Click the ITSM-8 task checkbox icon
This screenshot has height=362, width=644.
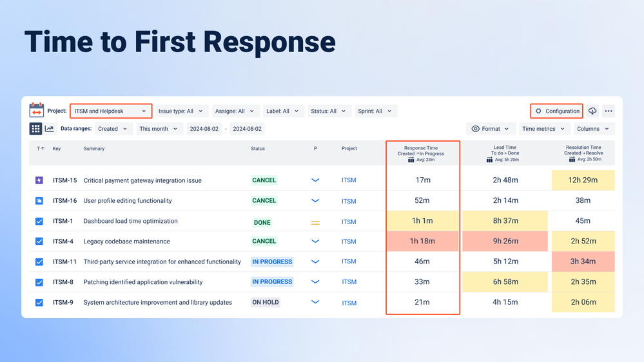(39, 282)
